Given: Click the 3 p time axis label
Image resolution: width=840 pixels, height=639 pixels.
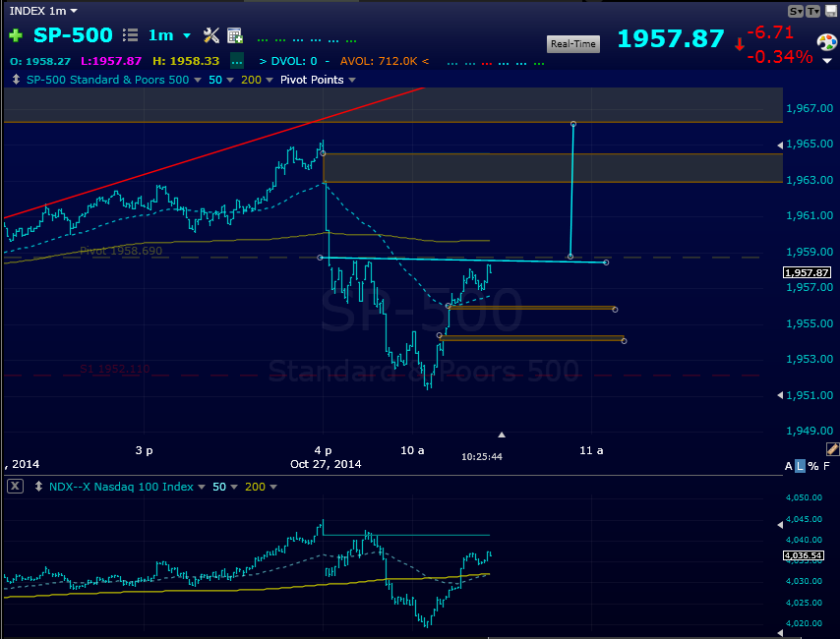Looking at the screenshot, I should coord(145,450).
